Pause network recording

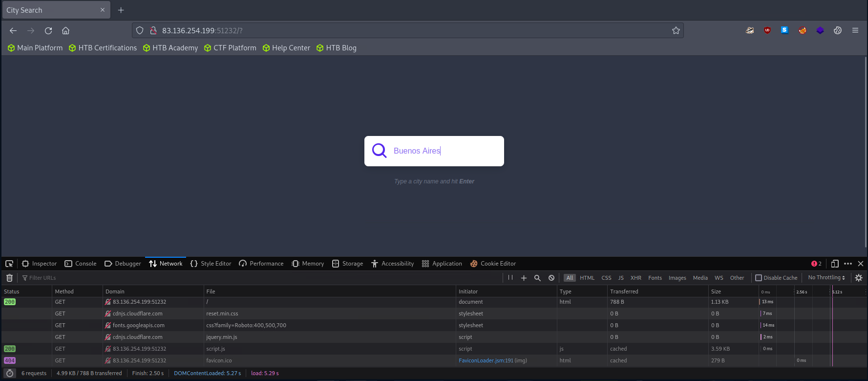pyautogui.click(x=510, y=278)
